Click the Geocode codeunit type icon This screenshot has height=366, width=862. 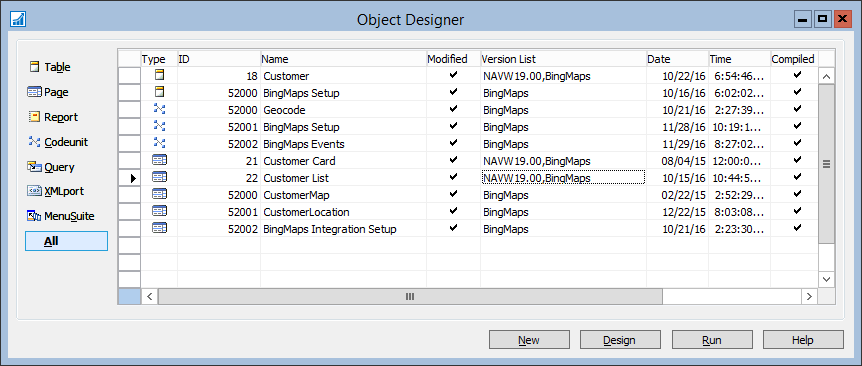click(x=159, y=109)
